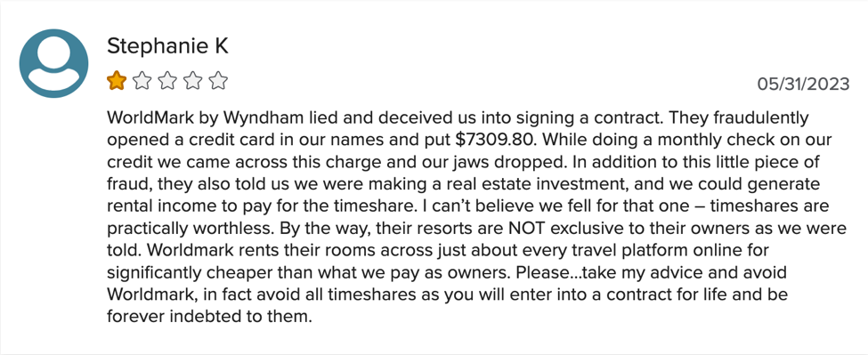Image resolution: width=868 pixels, height=355 pixels.
Task: Click the filled orange first star
Action: click(x=117, y=81)
